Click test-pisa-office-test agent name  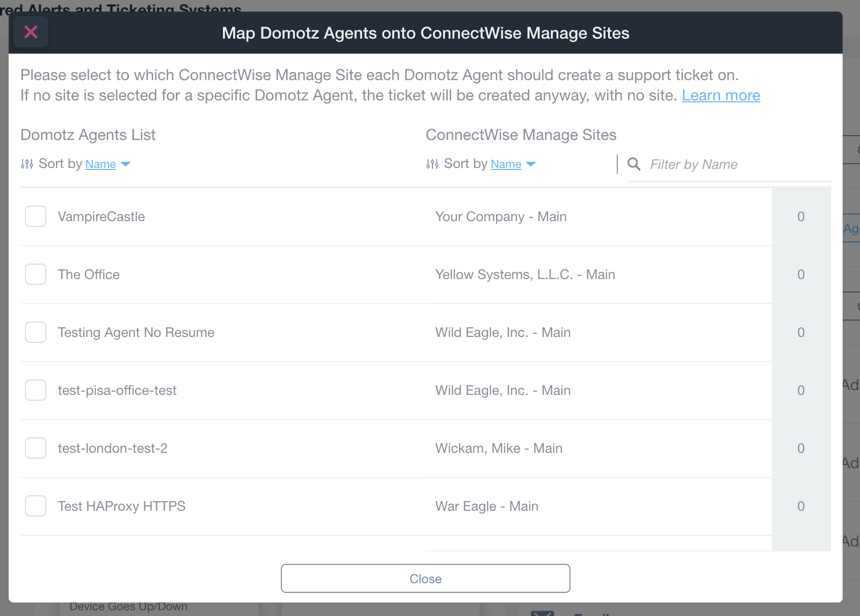tap(117, 390)
